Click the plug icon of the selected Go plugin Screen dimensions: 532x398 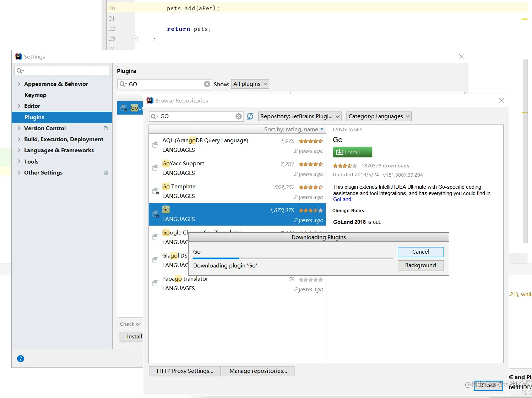tap(155, 214)
